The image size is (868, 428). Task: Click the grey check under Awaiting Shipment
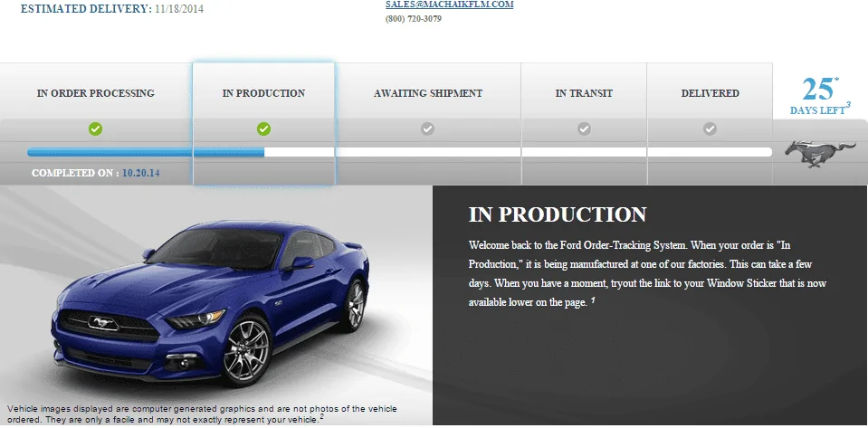point(427,129)
